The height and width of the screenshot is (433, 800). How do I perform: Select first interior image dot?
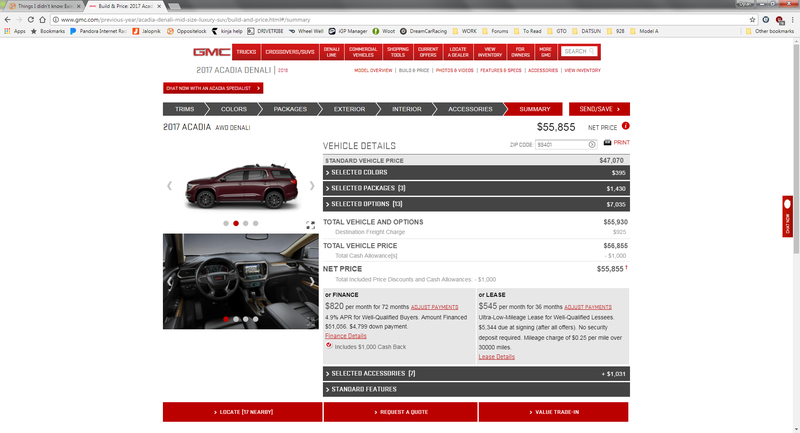click(x=226, y=319)
